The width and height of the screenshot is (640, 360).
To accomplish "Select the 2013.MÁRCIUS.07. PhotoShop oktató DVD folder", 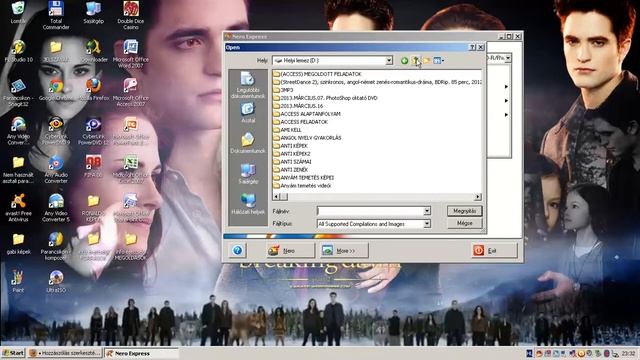I will pos(325,98).
